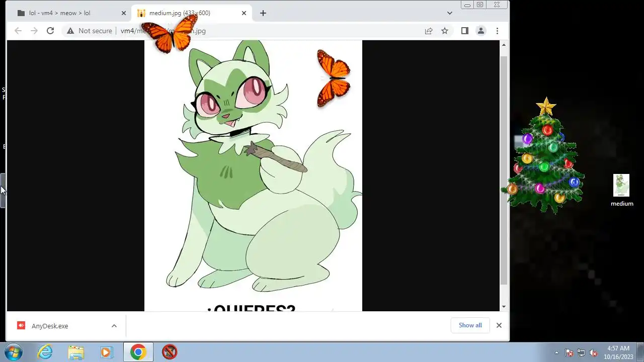The image size is (644, 362).
Task: Click the taskbar clock 4:57 AM
Action: [x=618, y=352]
